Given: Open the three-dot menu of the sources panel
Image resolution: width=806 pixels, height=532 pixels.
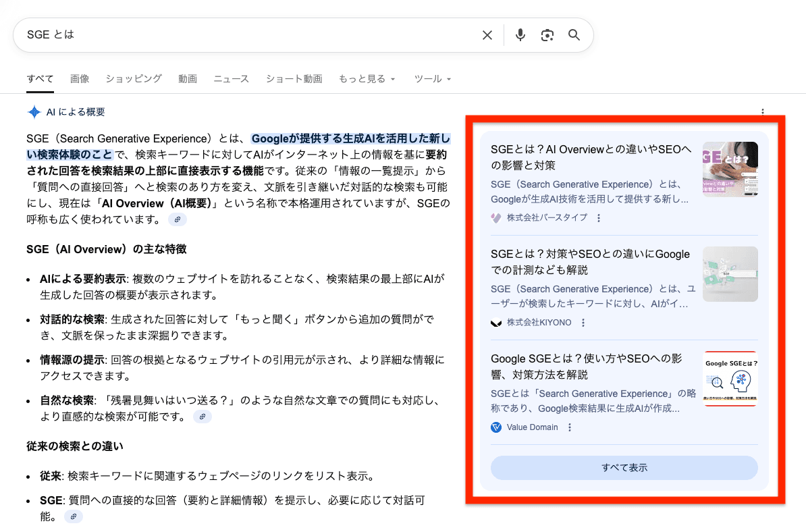Looking at the screenshot, I should click(x=762, y=112).
